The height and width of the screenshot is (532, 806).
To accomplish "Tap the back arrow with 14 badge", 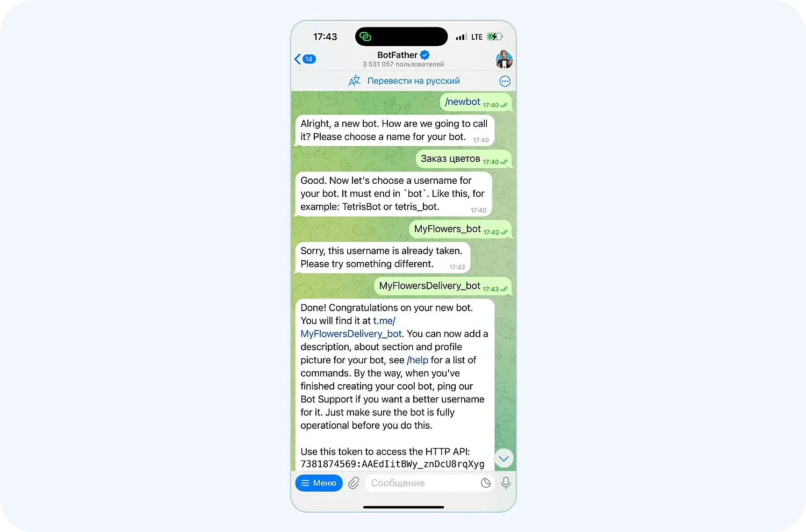I will (305, 59).
